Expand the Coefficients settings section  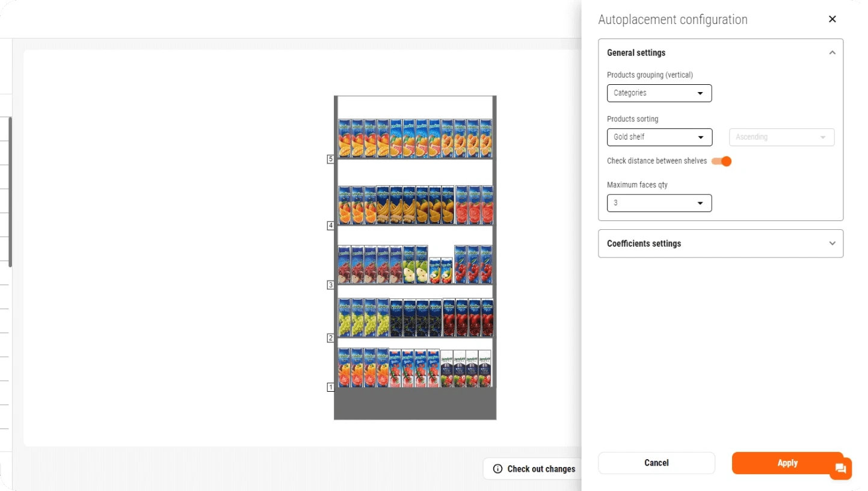(832, 244)
